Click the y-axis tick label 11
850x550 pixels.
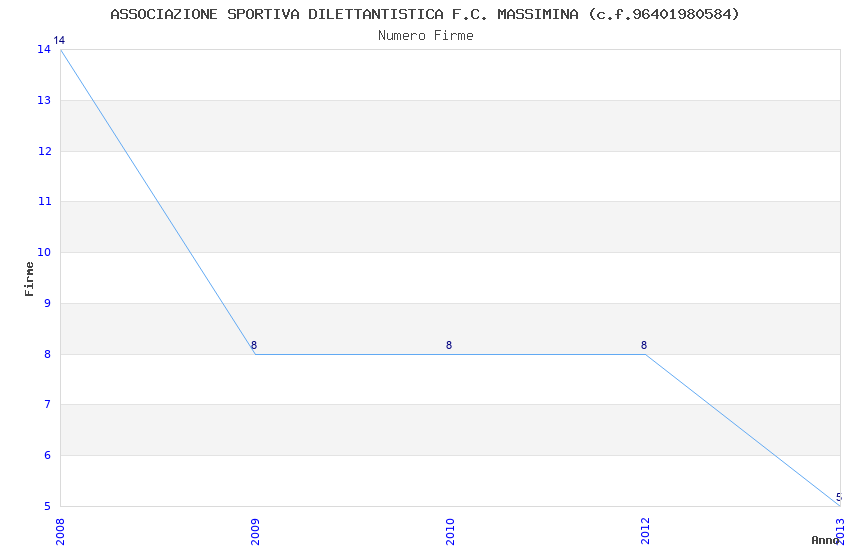pos(44,202)
